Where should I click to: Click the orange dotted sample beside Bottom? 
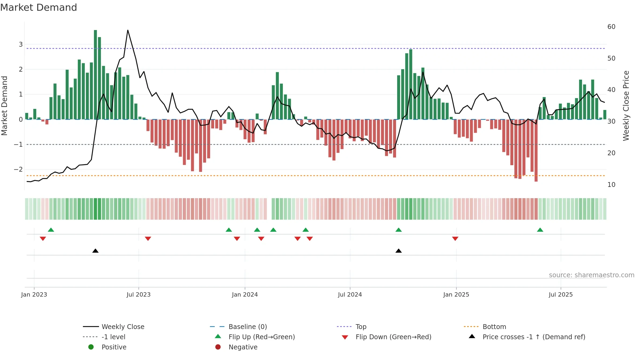click(x=471, y=327)
